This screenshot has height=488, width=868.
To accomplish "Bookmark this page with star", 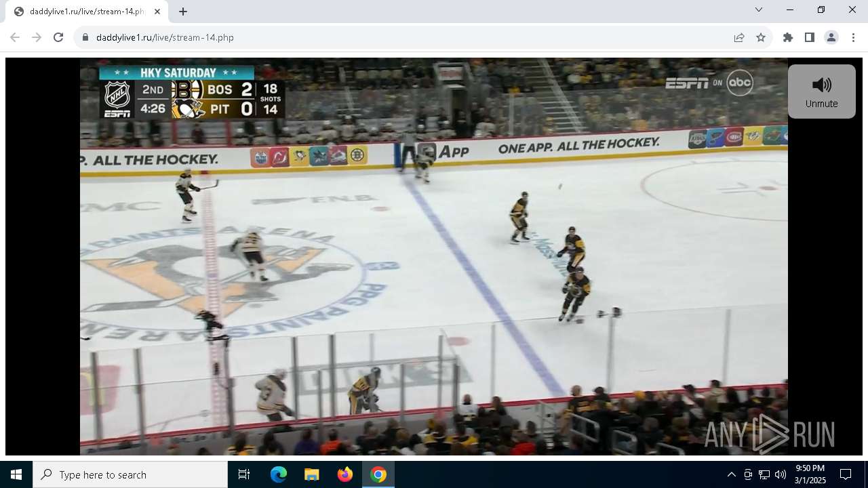I will (761, 37).
